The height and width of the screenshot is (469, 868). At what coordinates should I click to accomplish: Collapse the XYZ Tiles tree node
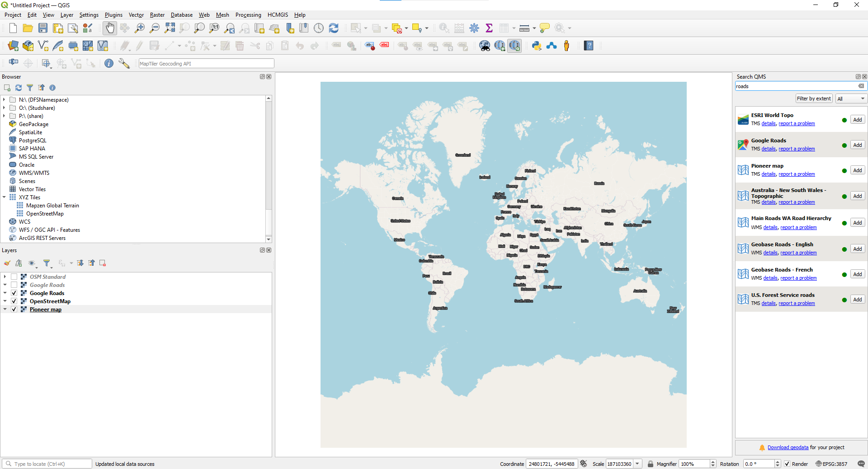5,197
